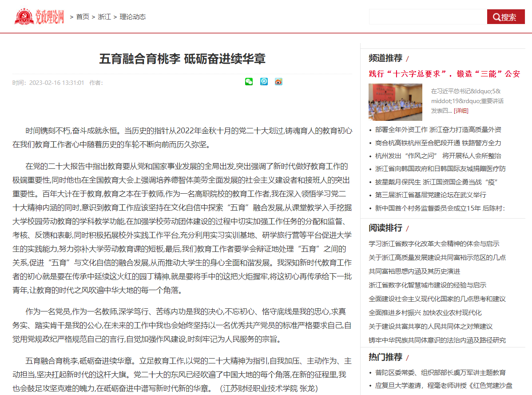Click the author credit 江苏财经职业技术学院 张龙
The image size is (532, 395).
(x=269, y=388)
